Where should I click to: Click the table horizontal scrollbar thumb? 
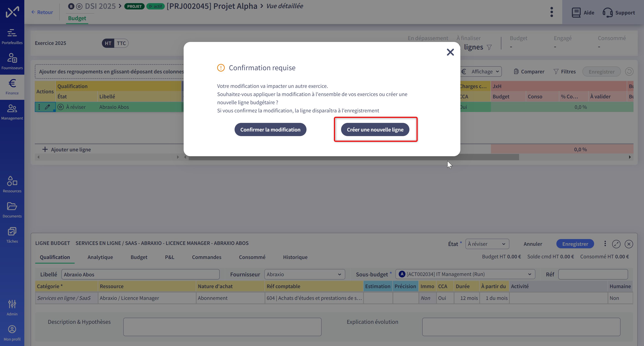(354, 157)
